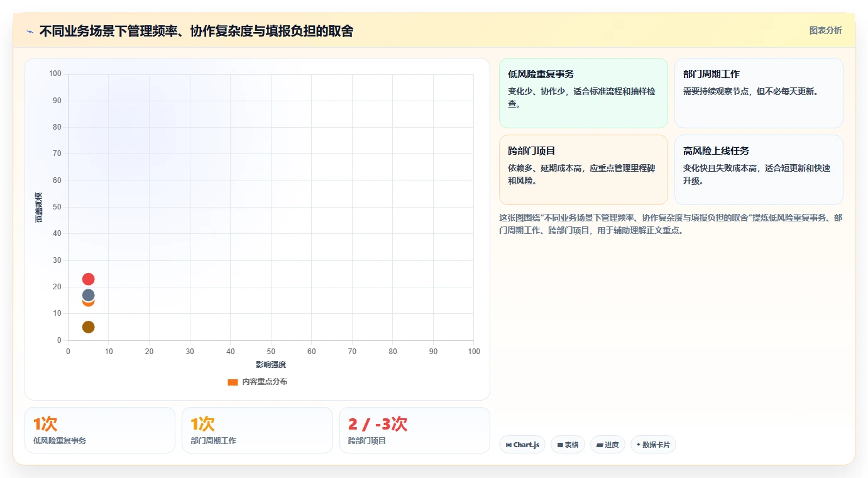
Task: Toggle the 内容重点分布 legend item
Action: coord(257,382)
